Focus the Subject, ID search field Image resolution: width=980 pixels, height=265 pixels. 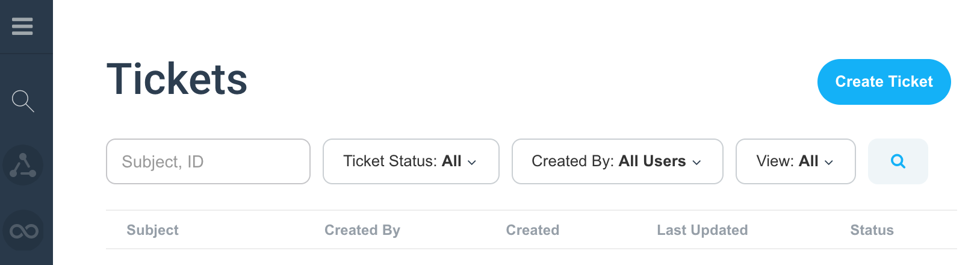pos(208,161)
